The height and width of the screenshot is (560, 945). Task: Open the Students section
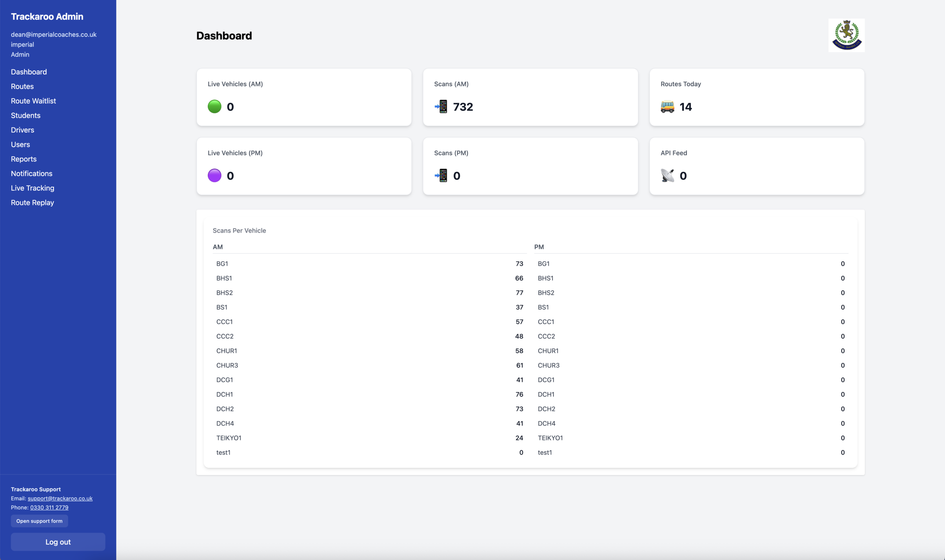(x=26, y=115)
